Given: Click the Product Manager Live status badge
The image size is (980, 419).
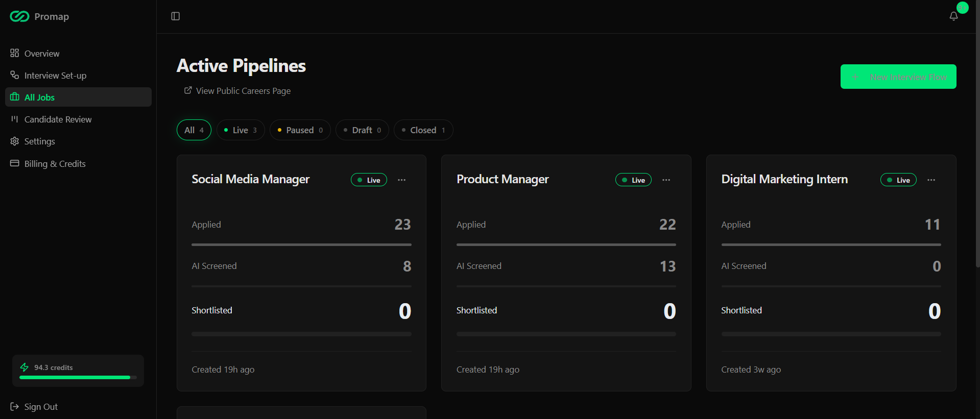Looking at the screenshot, I should pyautogui.click(x=633, y=180).
